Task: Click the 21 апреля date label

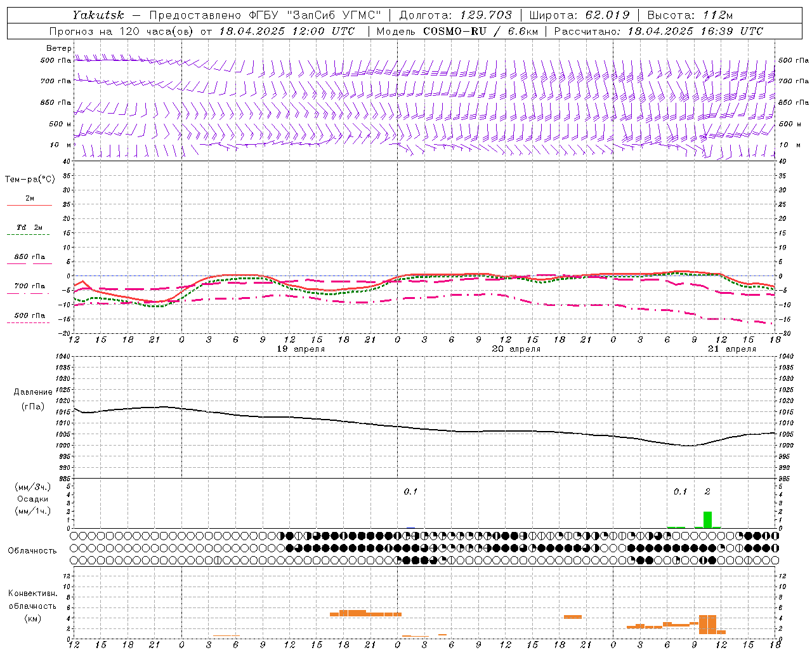Action: (732, 349)
